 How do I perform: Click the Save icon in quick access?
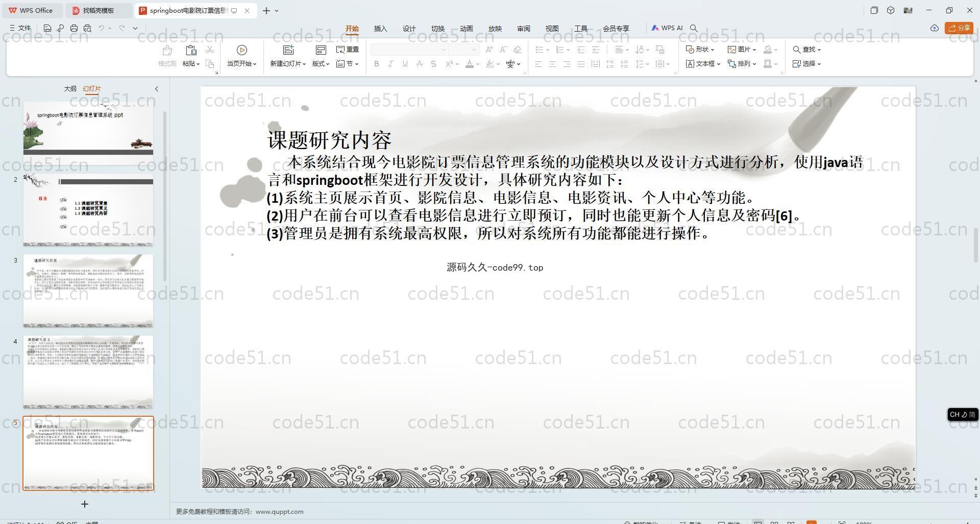pos(47,28)
